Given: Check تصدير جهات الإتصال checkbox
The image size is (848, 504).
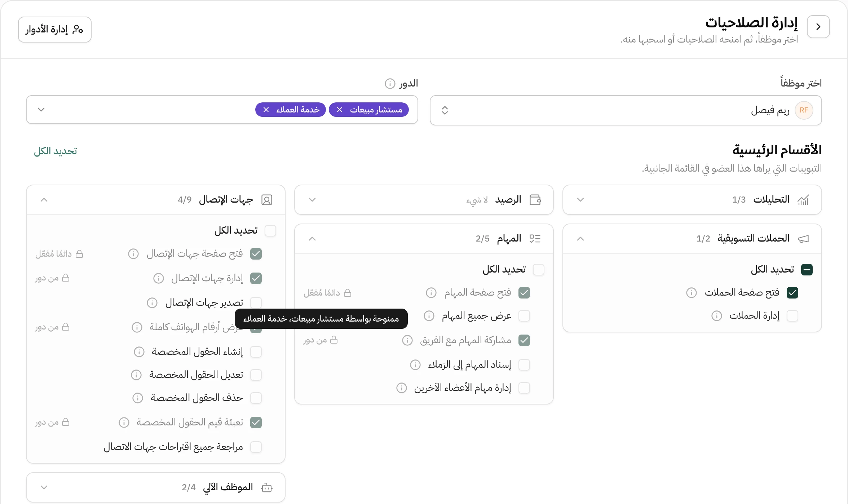Looking at the screenshot, I should coord(256,303).
